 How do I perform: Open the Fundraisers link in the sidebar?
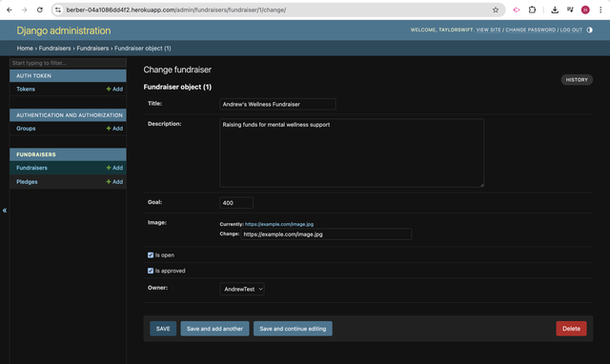(31, 168)
